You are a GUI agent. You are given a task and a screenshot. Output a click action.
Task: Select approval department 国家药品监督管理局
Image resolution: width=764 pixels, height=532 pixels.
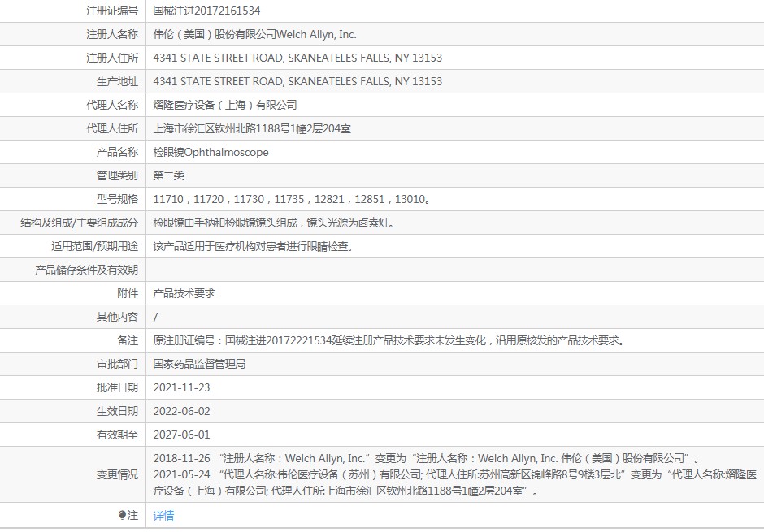199,364
